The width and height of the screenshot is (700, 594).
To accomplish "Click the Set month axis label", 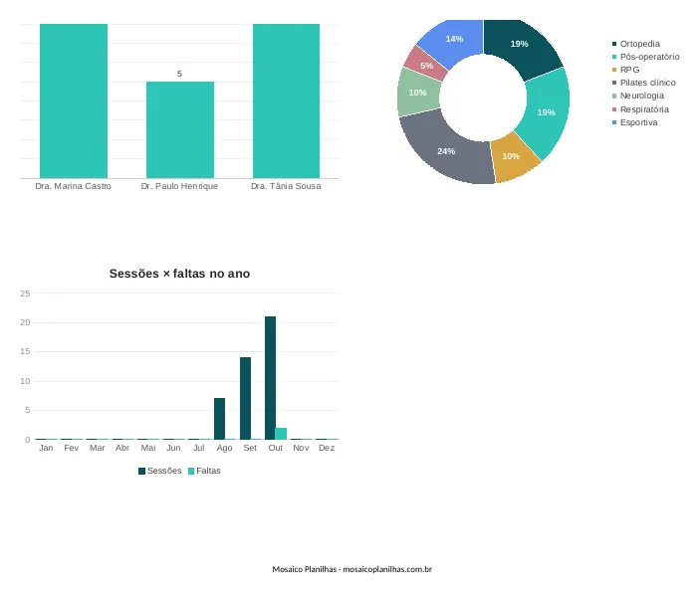I will [x=250, y=448].
